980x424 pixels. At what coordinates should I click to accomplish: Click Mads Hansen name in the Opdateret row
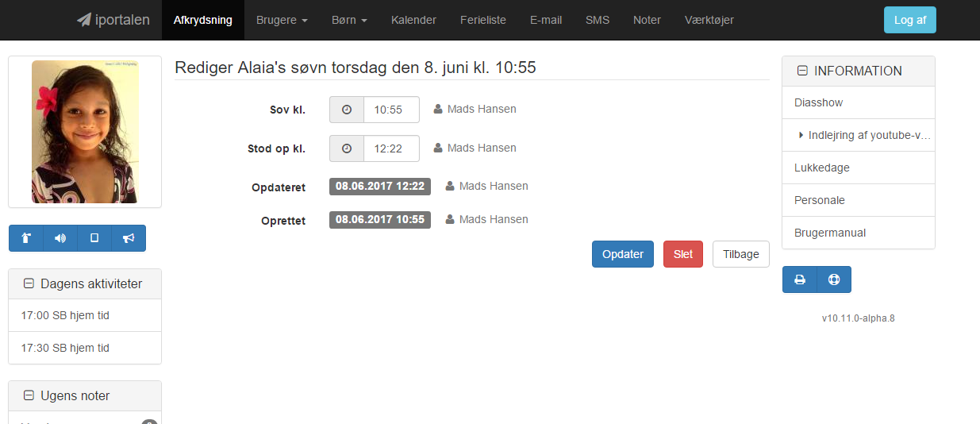click(x=494, y=187)
